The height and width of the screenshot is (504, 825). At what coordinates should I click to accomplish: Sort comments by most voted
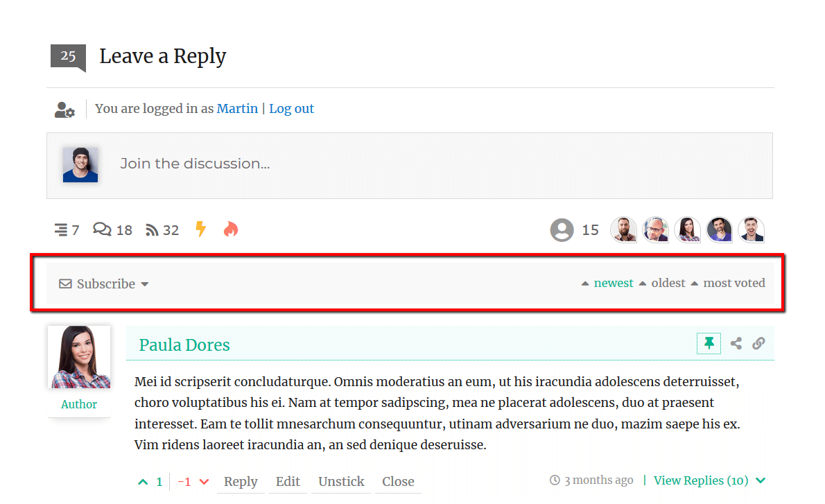tap(733, 283)
